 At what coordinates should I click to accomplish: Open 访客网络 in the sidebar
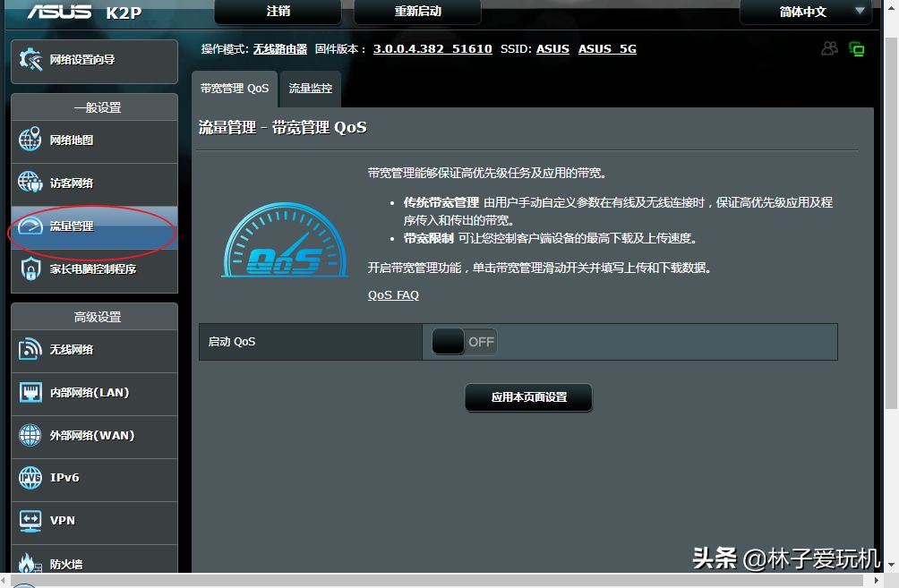coord(94,184)
